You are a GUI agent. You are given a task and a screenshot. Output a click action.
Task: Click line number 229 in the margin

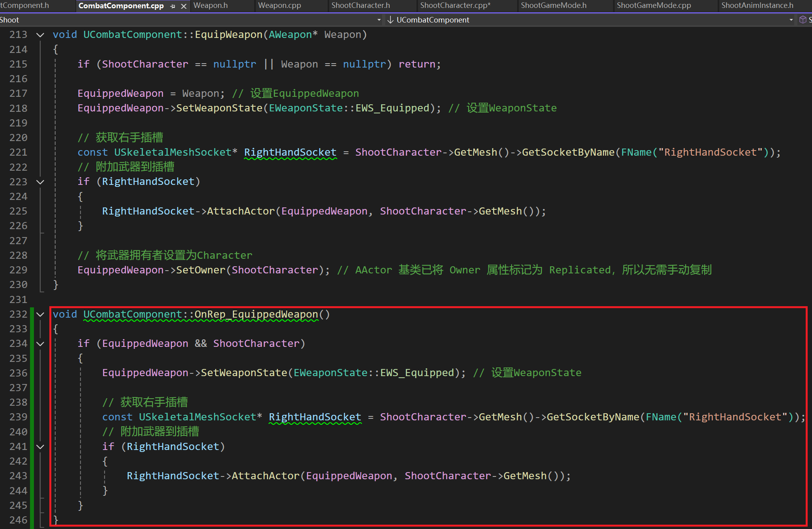pos(19,270)
